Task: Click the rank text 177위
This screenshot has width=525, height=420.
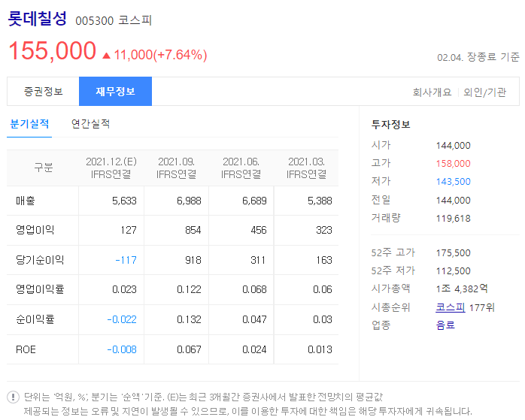Action: point(482,307)
